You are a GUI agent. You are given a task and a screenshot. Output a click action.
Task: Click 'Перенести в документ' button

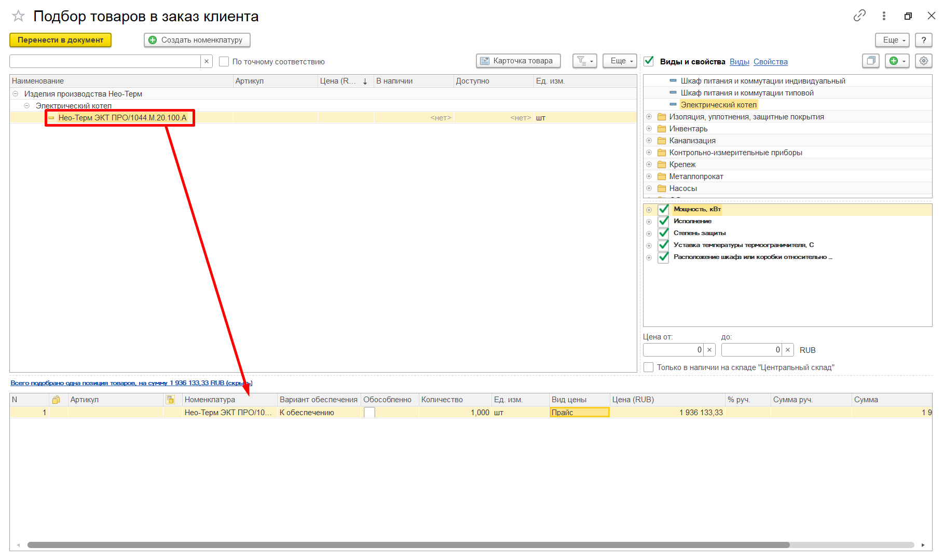click(61, 40)
